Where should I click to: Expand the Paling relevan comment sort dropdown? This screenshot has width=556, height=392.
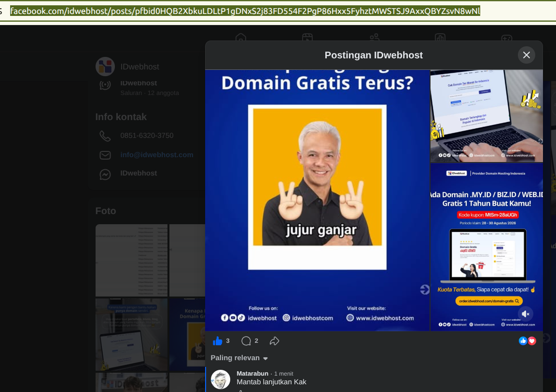(239, 358)
